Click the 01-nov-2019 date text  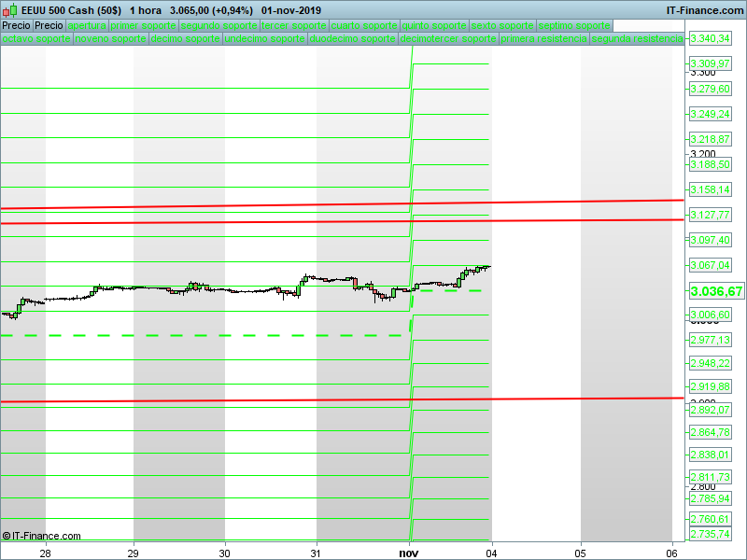[x=291, y=10]
